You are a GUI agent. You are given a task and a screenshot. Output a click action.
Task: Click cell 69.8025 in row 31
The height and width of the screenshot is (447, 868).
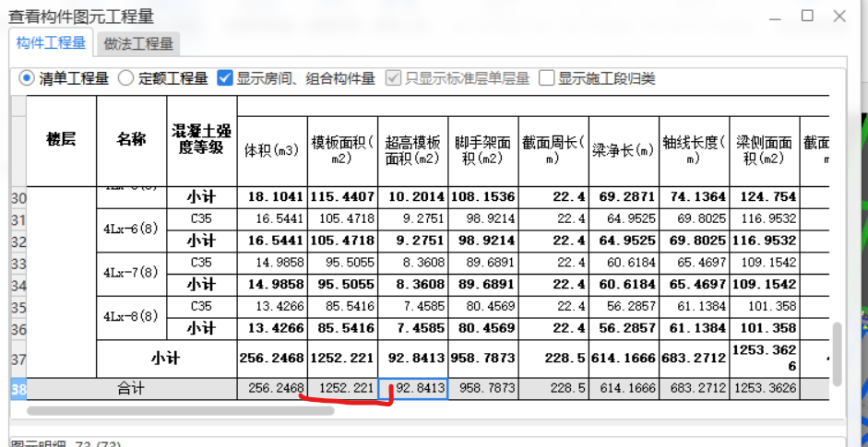[x=695, y=219]
